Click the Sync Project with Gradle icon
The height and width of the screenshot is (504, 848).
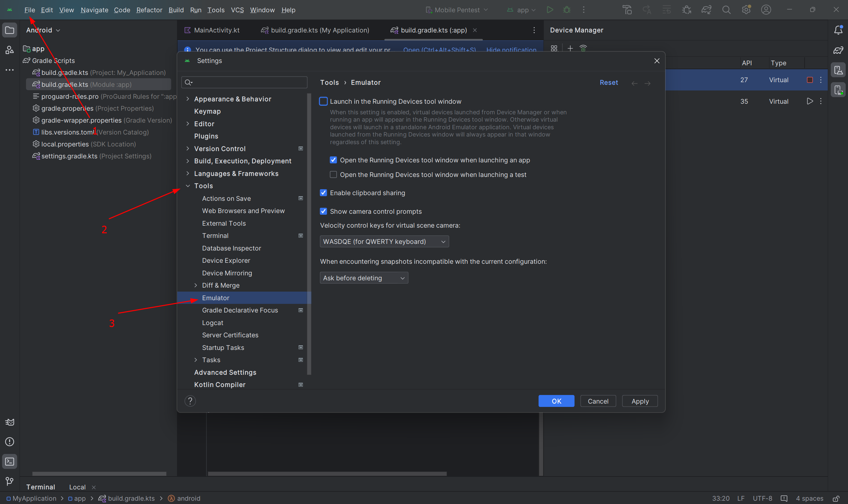(x=707, y=10)
